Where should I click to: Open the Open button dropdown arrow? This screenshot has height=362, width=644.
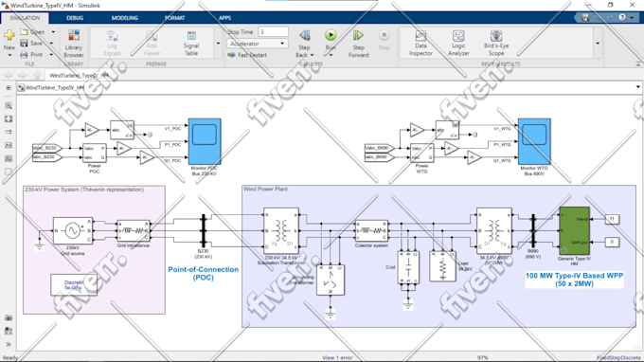click(x=53, y=32)
